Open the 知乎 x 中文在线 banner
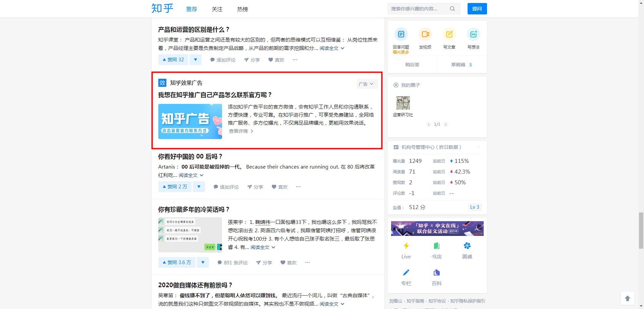The image size is (644, 309). 437,229
